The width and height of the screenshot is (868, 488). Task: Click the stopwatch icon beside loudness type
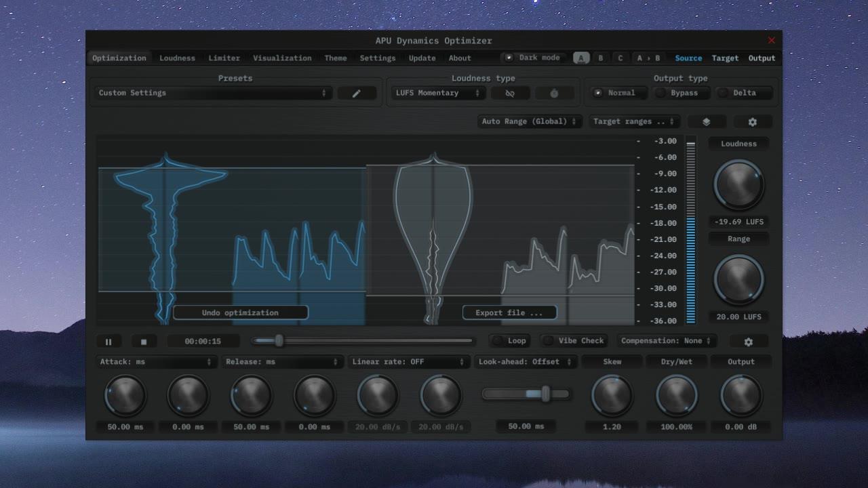[554, 94]
